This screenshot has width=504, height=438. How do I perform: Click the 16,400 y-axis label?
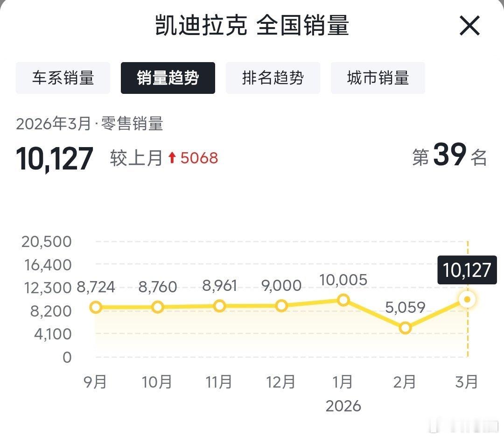click(48, 265)
